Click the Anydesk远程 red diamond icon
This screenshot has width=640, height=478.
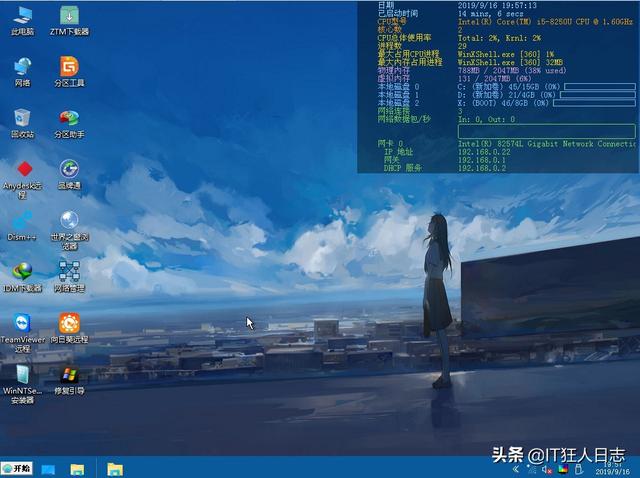(x=22, y=179)
